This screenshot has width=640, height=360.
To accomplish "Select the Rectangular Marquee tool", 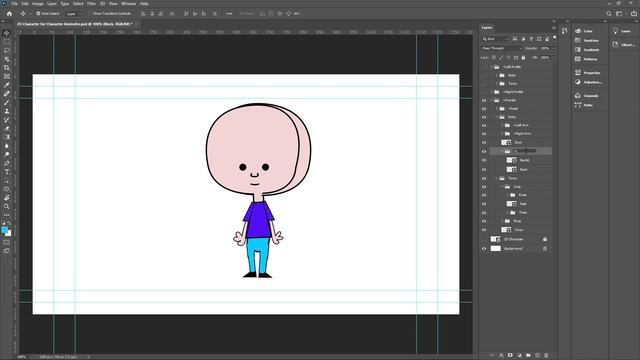I will (x=7, y=42).
